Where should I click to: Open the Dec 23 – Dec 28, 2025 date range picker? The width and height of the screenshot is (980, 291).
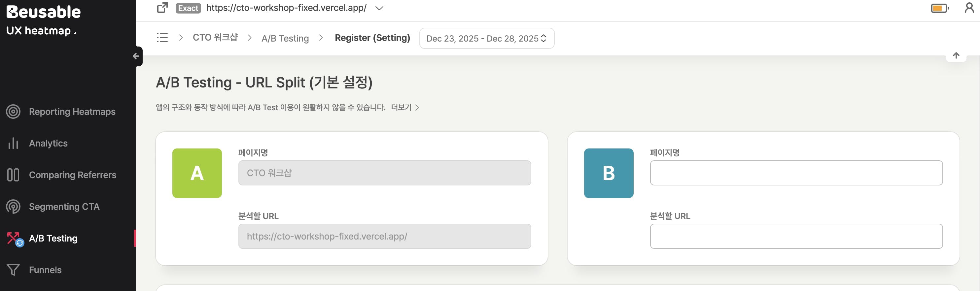(486, 38)
